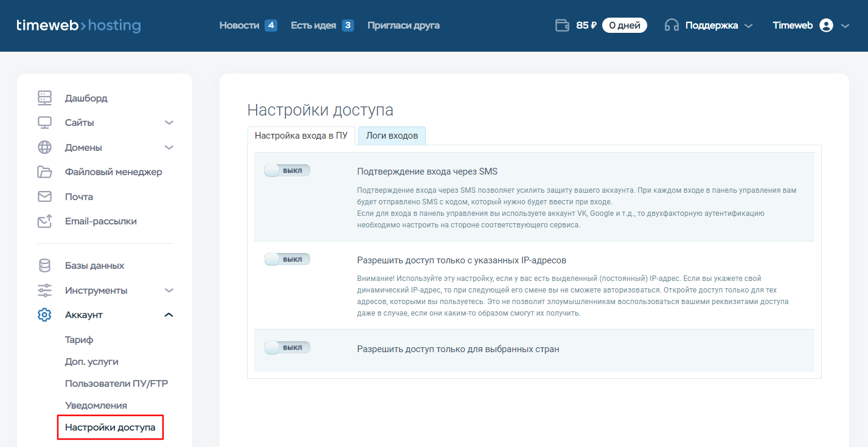Click the wallet balance icon in header

[x=562, y=26]
